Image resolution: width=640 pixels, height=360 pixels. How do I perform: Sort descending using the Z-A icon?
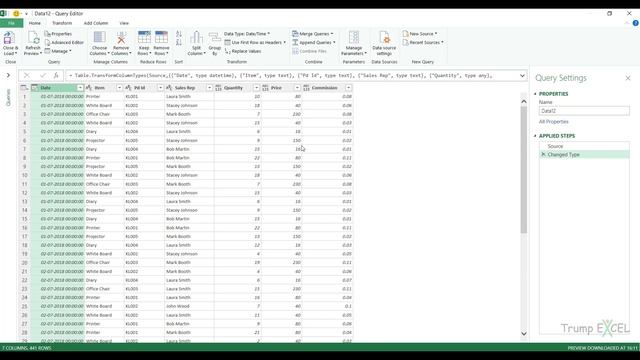coord(179,42)
